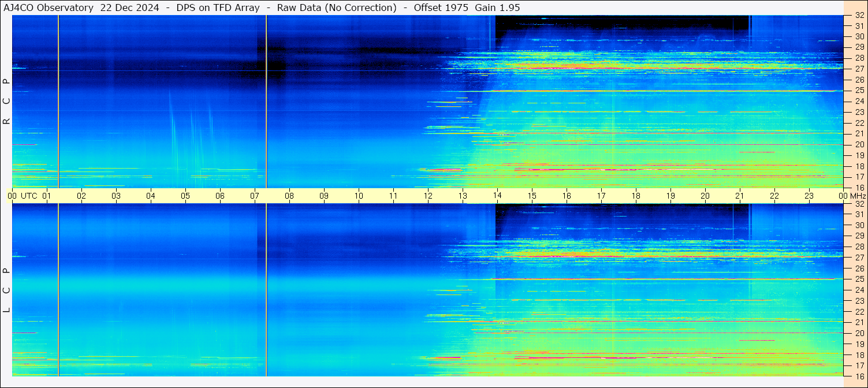Select the 06 hour tick label

pyautogui.click(x=220, y=196)
